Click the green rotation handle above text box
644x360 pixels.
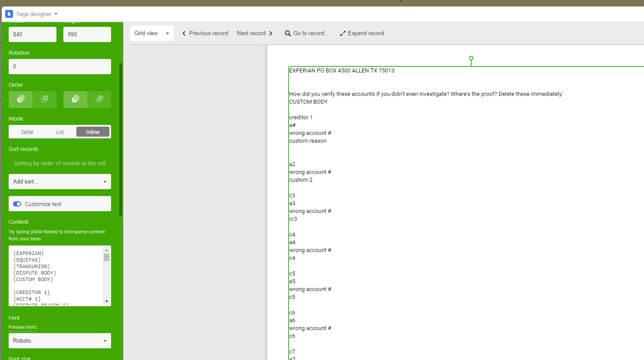pyautogui.click(x=471, y=58)
